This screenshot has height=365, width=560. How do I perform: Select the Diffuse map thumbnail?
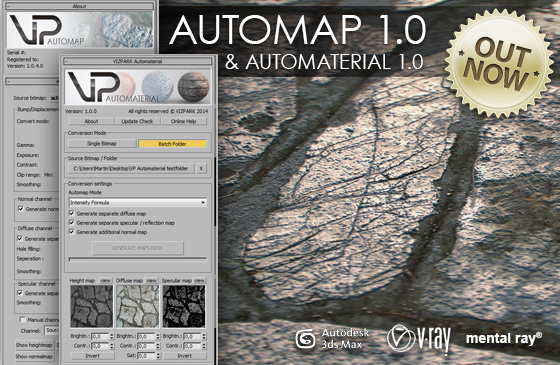[138, 306]
